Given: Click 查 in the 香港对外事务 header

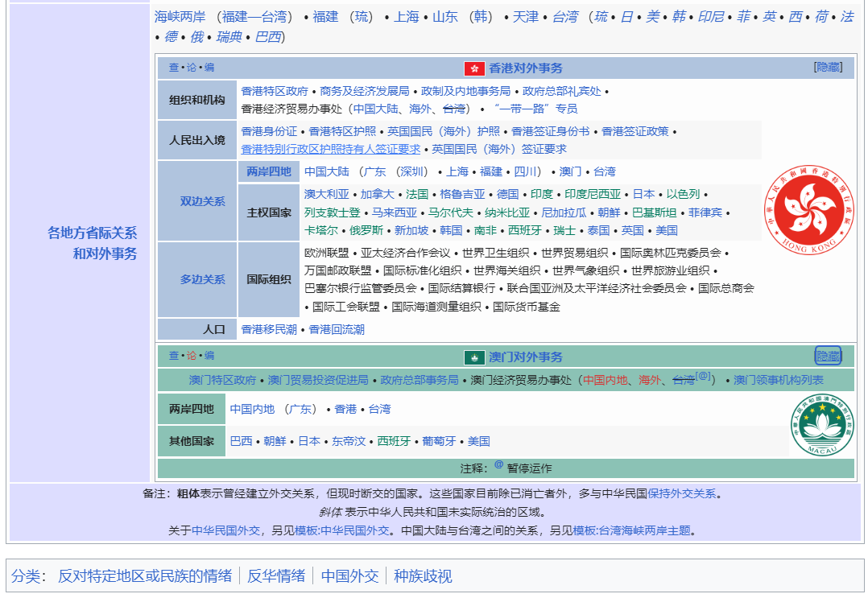Looking at the screenshot, I should [174, 68].
